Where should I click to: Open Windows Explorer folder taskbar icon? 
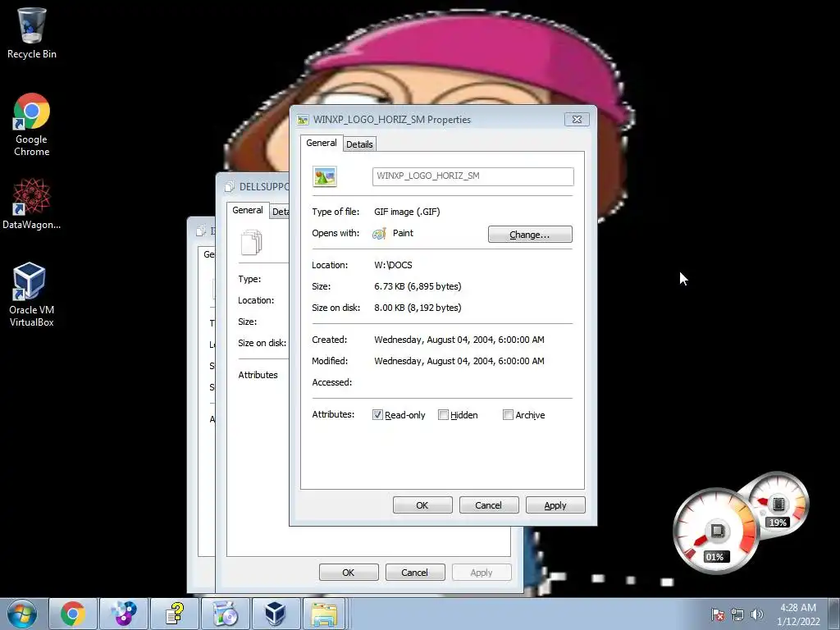point(325,614)
